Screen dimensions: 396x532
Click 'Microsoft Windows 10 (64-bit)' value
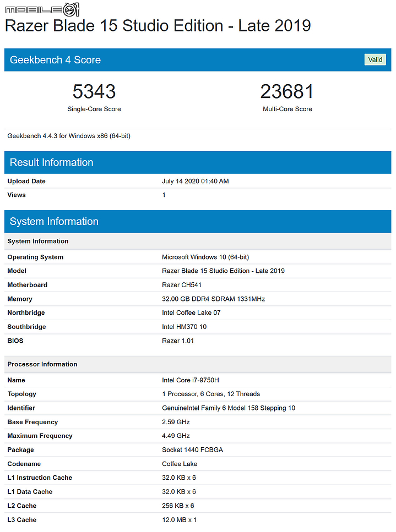(205, 257)
